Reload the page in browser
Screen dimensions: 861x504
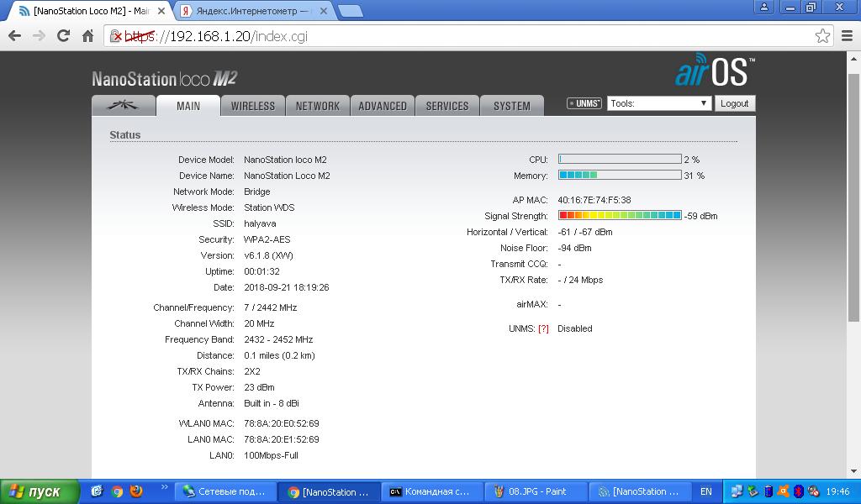point(63,36)
